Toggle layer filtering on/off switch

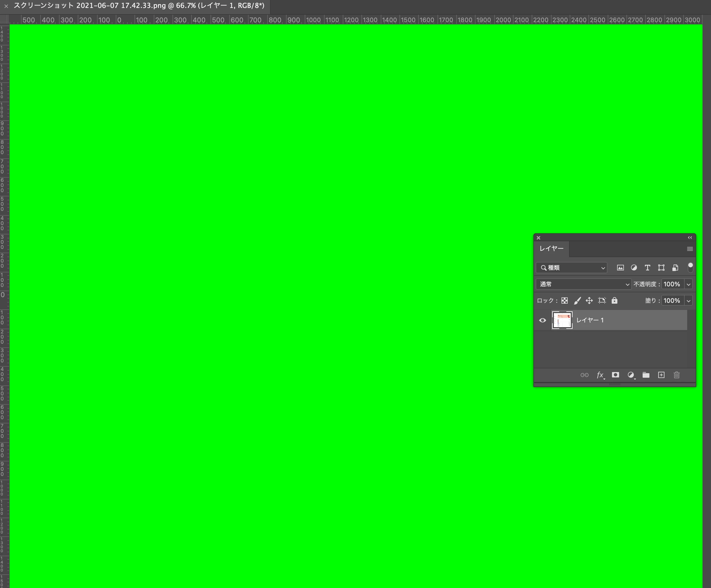point(690,267)
